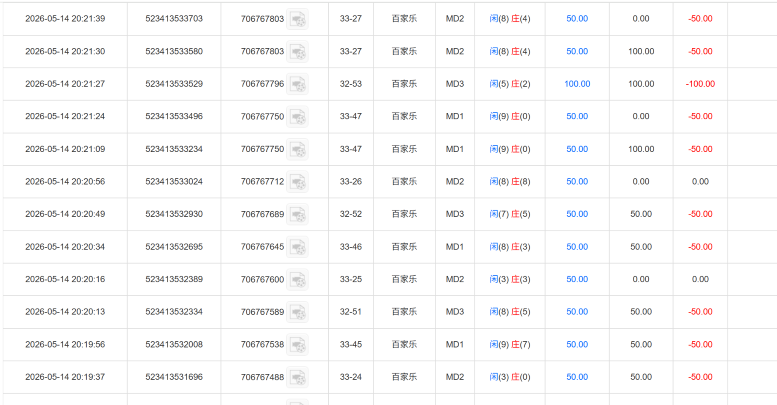Select round number 706767488
777x405 pixels.
[x=263, y=377]
